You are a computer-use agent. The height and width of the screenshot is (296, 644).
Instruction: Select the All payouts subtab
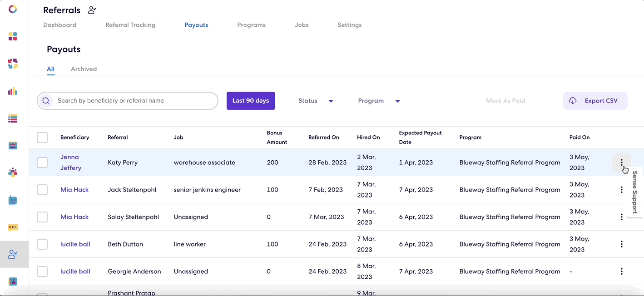(50, 69)
